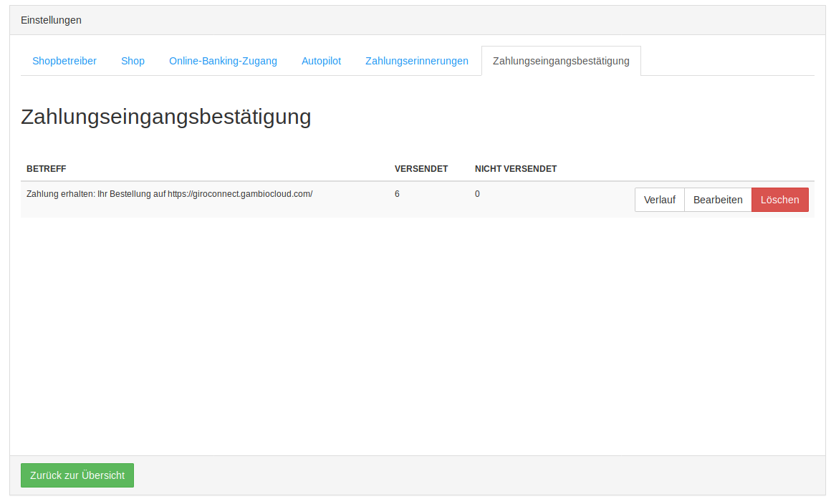The image size is (831, 504).
Task: Click the BETREFF column header
Action: coord(47,169)
